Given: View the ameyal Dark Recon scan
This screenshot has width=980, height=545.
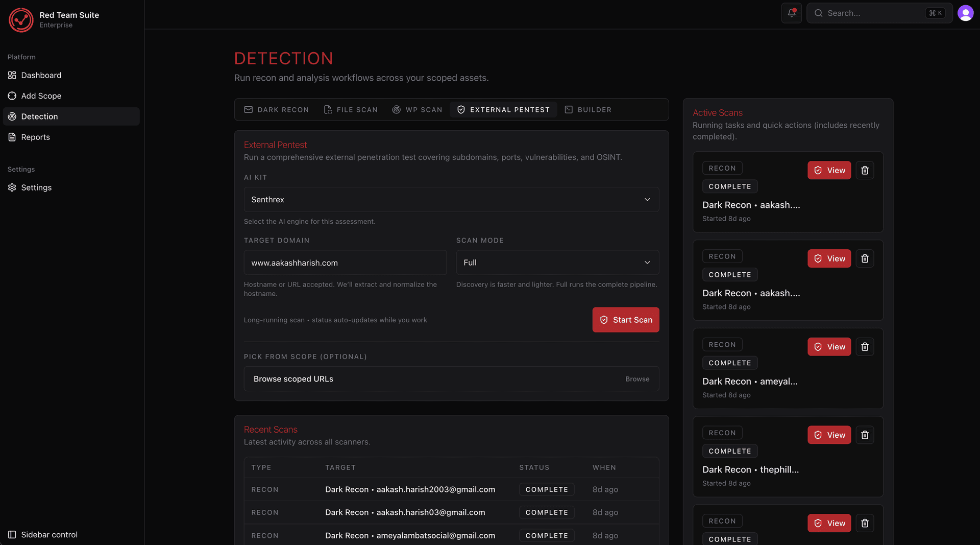Looking at the screenshot, I should [x=829, y=346].
